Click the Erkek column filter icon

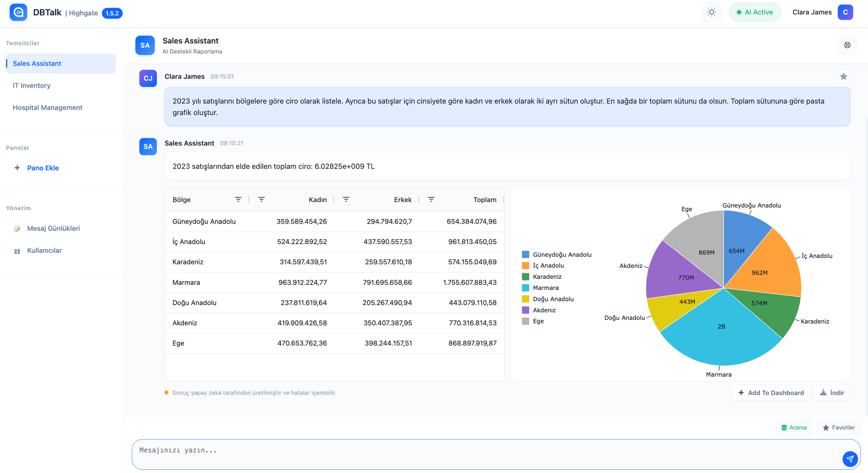(346, 200)
